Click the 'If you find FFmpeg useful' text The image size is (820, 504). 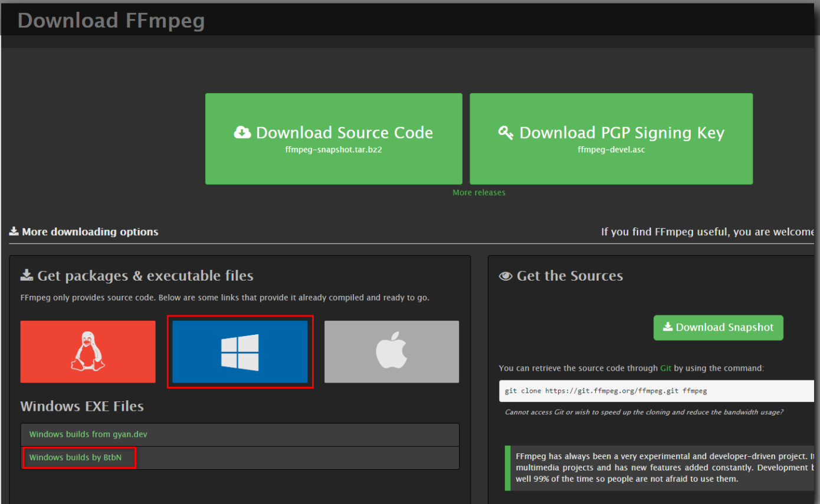click(x=707, y=232)
